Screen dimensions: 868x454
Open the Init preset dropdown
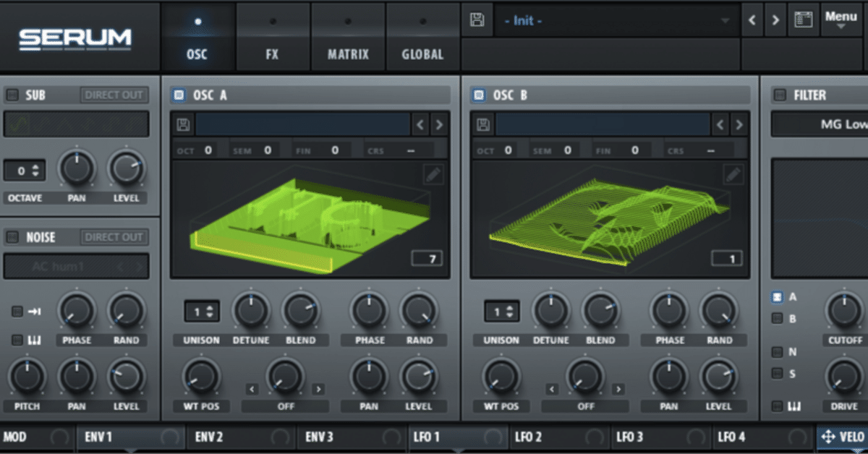tap(616, 20)
